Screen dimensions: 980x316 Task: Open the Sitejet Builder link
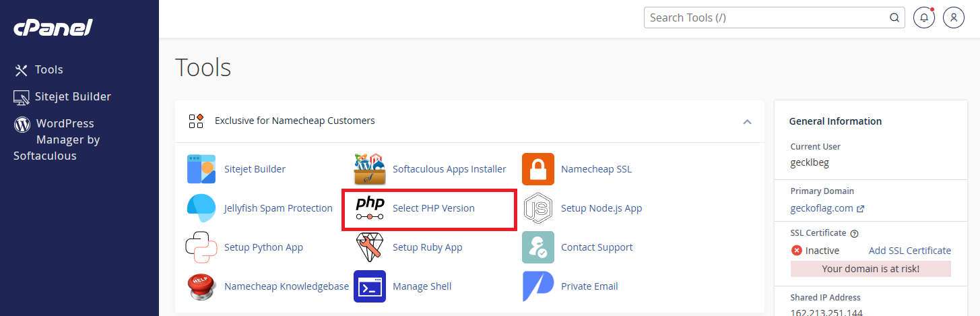coord(255,169)
